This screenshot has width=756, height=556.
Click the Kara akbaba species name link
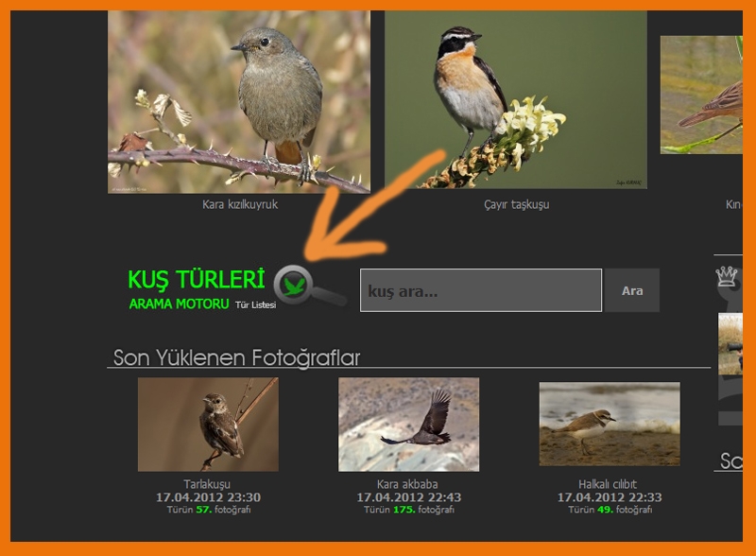(x=407, y=484)
